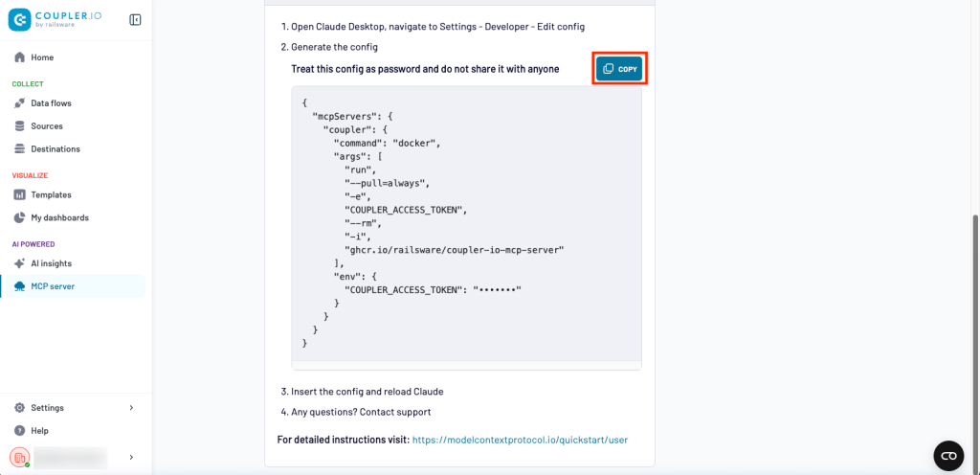Click the Help question mark icon

pyautogui.click(x=19, y=431)
